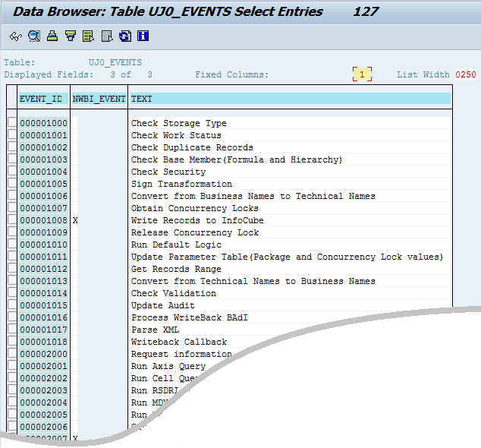Check the row box for 000001015

point(12,305)
